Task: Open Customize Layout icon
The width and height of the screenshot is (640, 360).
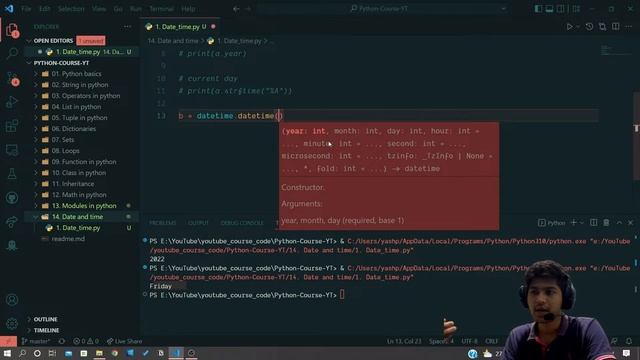Action: [x=576, y=9]
